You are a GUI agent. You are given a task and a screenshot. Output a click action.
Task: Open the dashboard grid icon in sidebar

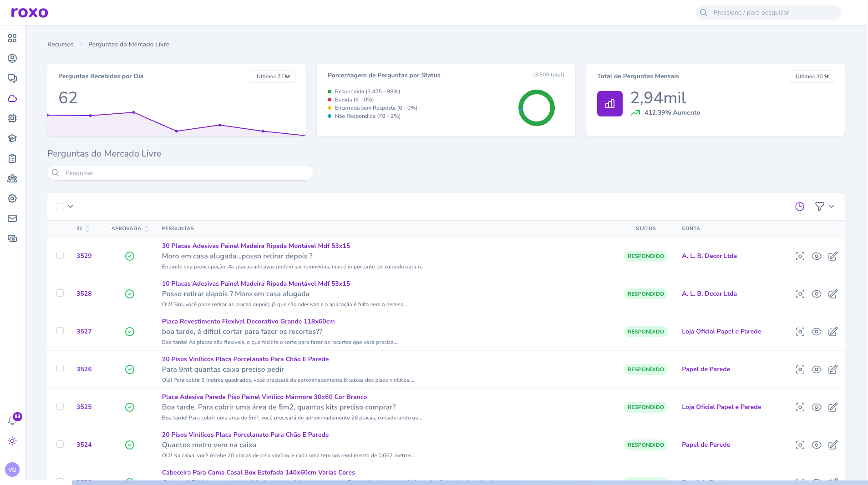12,38
